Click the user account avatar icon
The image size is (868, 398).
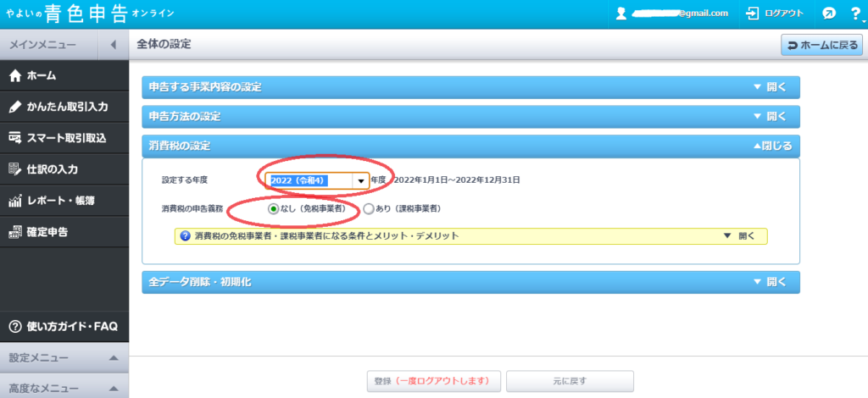coord(621,14)
